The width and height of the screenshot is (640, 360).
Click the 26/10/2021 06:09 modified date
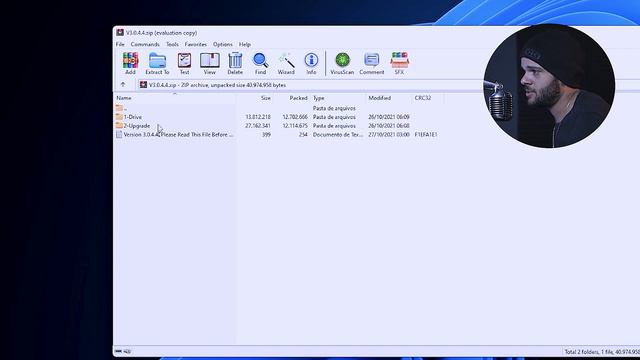pos(389,117)
